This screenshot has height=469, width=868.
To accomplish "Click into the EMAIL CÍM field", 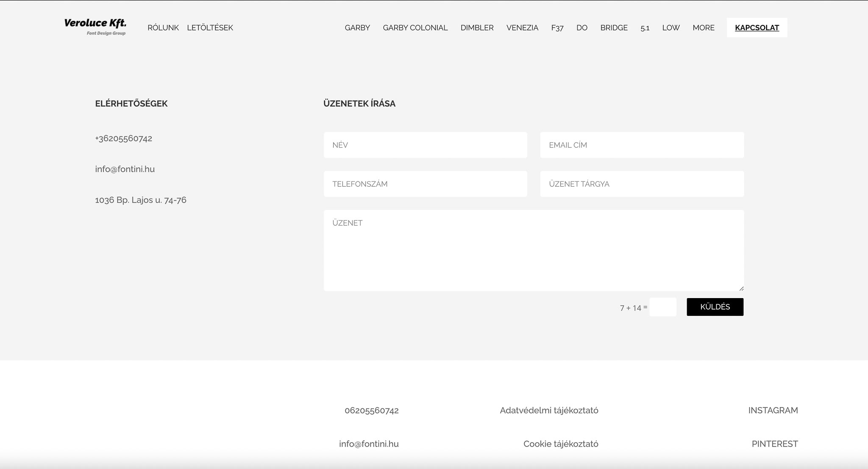I will point(642,145).
